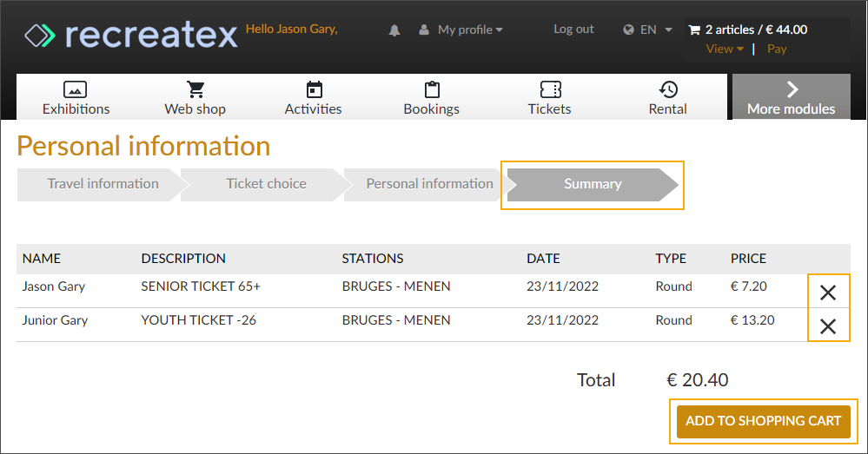Click the recreatex logo
868x454 pixels.
[131, 35]
